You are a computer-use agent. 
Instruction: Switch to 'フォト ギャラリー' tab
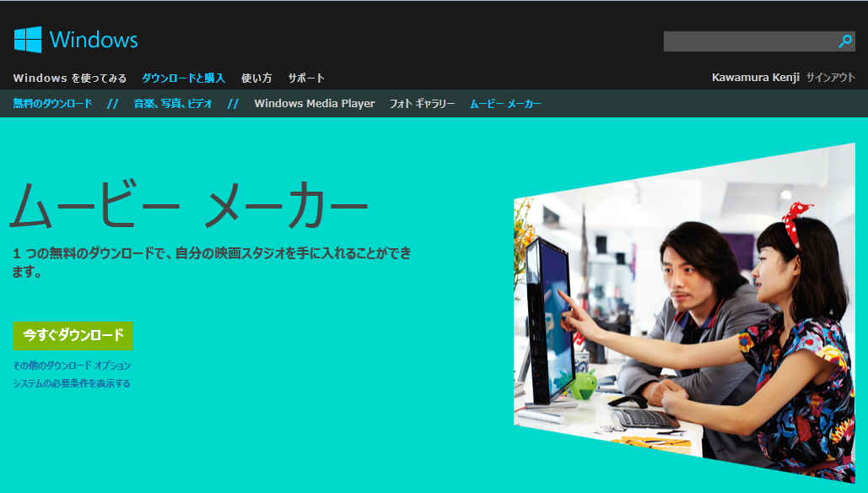point(422,104)
